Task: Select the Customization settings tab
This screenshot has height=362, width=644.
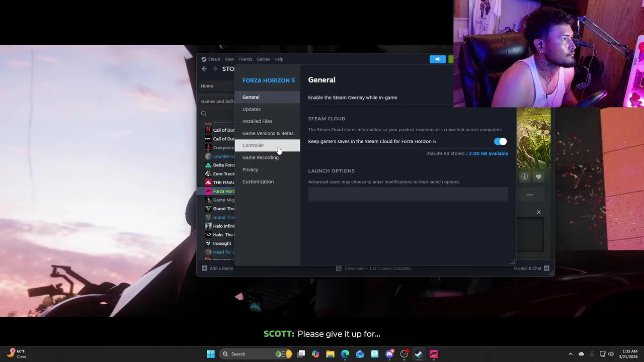Action: (267, 182)
